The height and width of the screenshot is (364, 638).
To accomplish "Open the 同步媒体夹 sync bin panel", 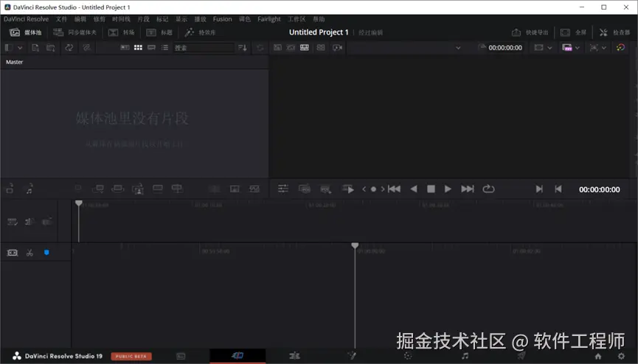I will click(x=75, y=32).
